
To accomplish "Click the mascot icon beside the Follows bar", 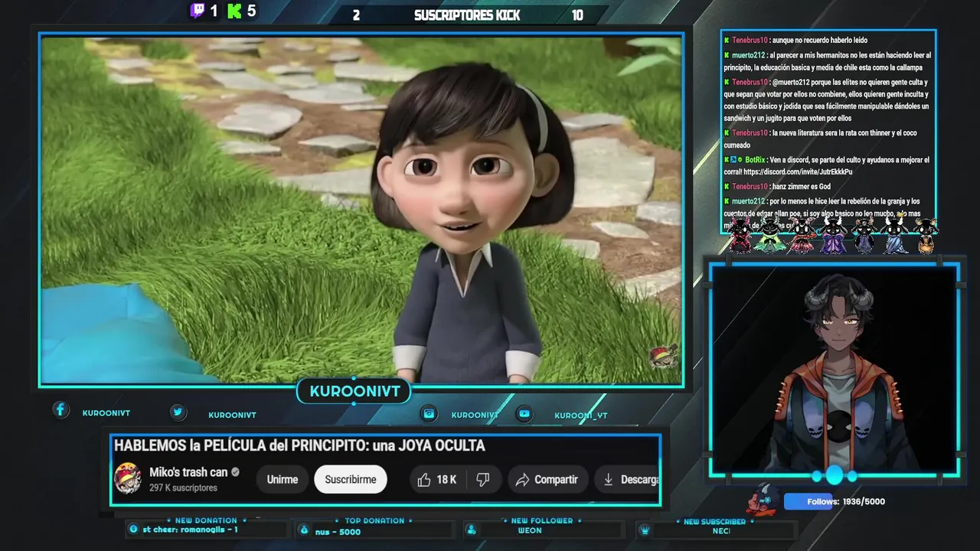I will pyautogui.click(x=763, y=499).
